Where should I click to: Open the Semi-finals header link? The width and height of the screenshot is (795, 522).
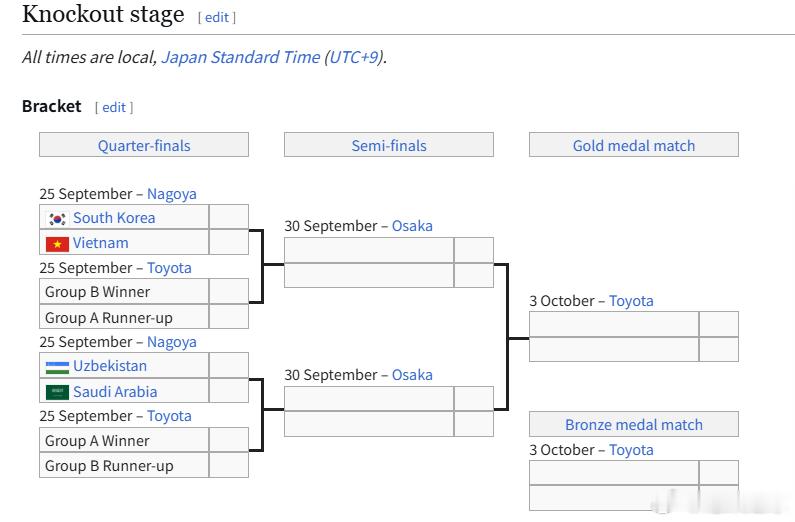(x=389, y=146)
